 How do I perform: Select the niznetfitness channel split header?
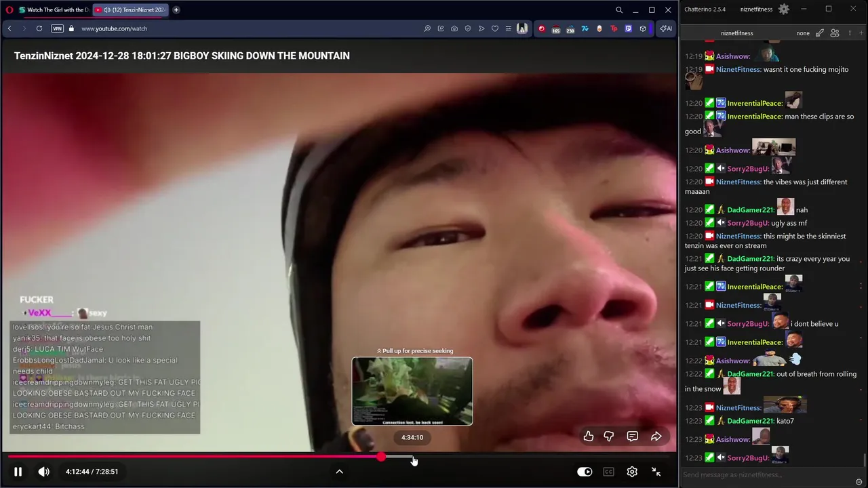[x=737, y=33]
